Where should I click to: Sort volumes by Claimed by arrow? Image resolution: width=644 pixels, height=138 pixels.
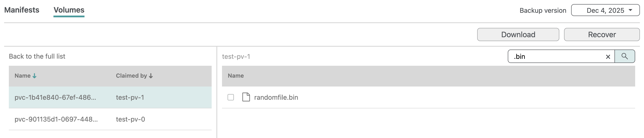(151, 76)
